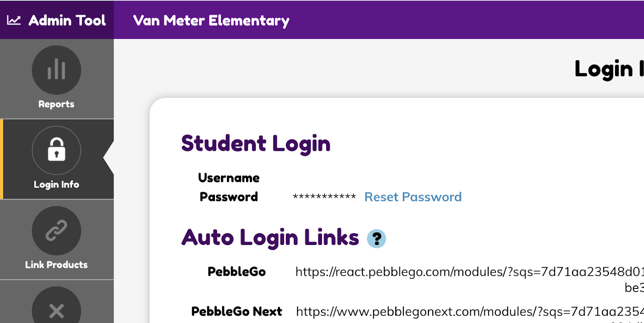Click the X icon below Link Products
The height and width of the screenshot is (323, 644).
pyautogui.click(x=56, y=311)
